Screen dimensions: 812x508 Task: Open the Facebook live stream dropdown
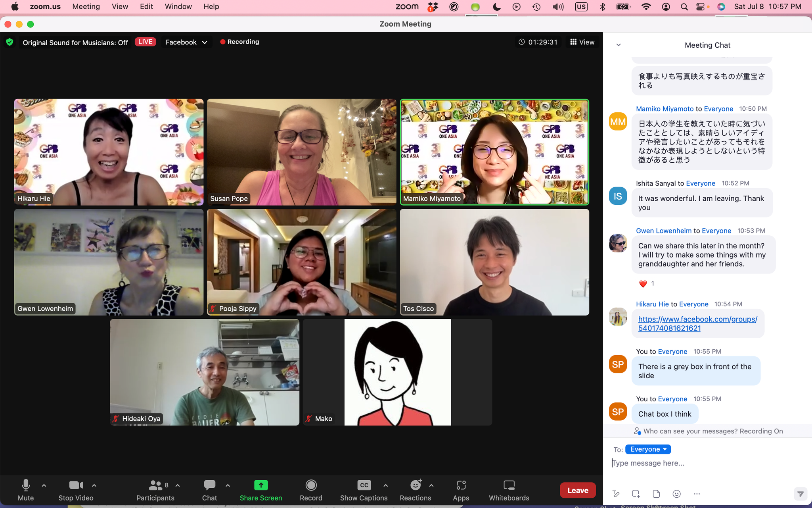coord(186,42)
